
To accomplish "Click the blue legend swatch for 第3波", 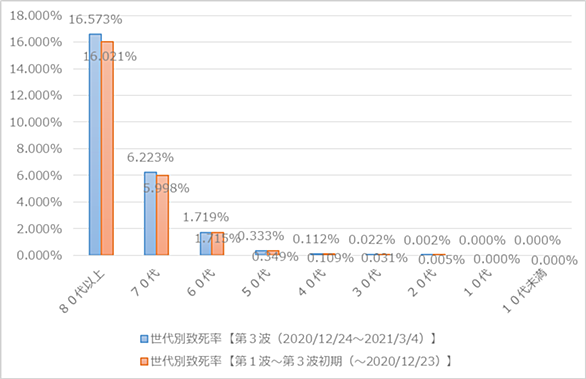I will [x=144, y=339].
